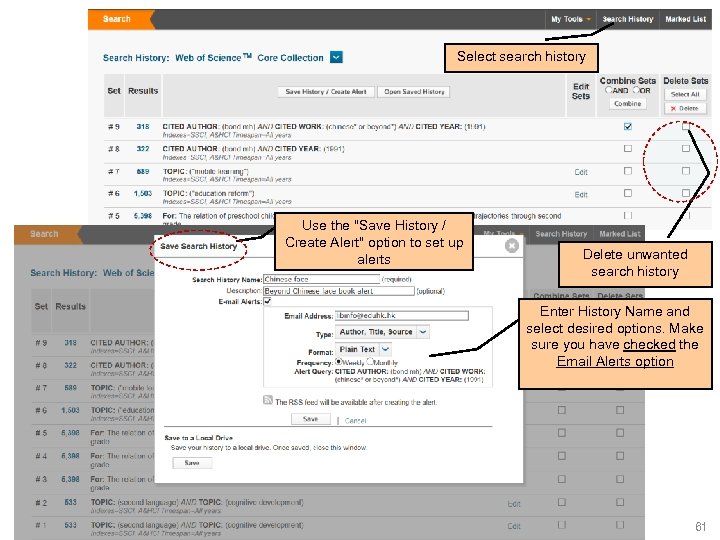Select the Weekly frequency radio button

coord(338,361)
